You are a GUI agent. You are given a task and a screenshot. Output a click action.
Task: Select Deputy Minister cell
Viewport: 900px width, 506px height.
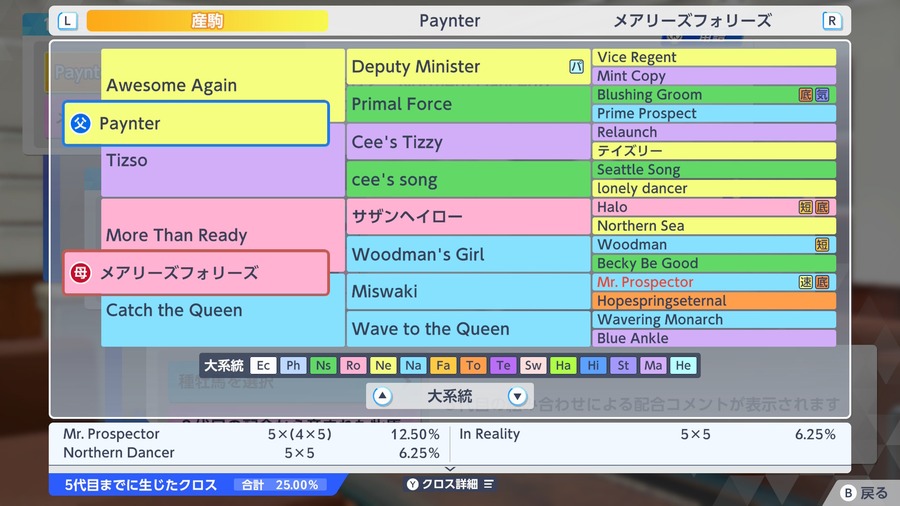pyautogui.click(x=468, y=67)
